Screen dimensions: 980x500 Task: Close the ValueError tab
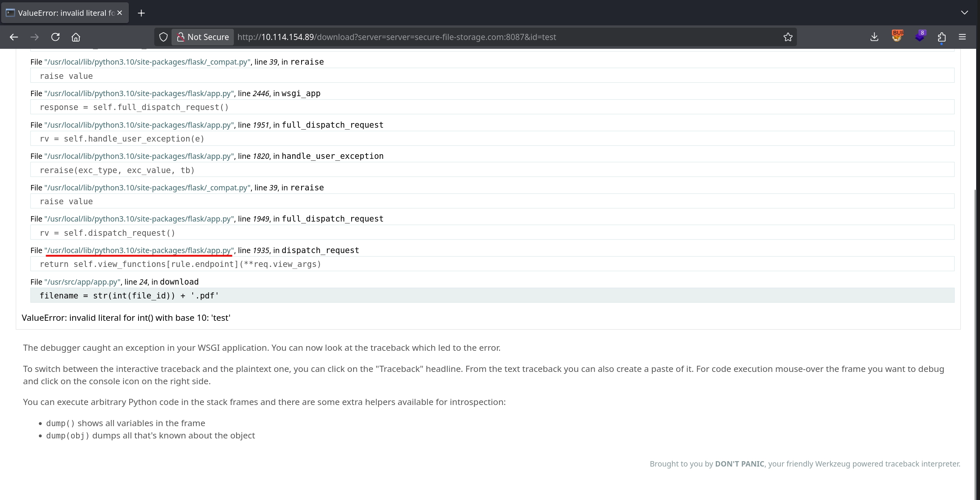pos(120,13)
